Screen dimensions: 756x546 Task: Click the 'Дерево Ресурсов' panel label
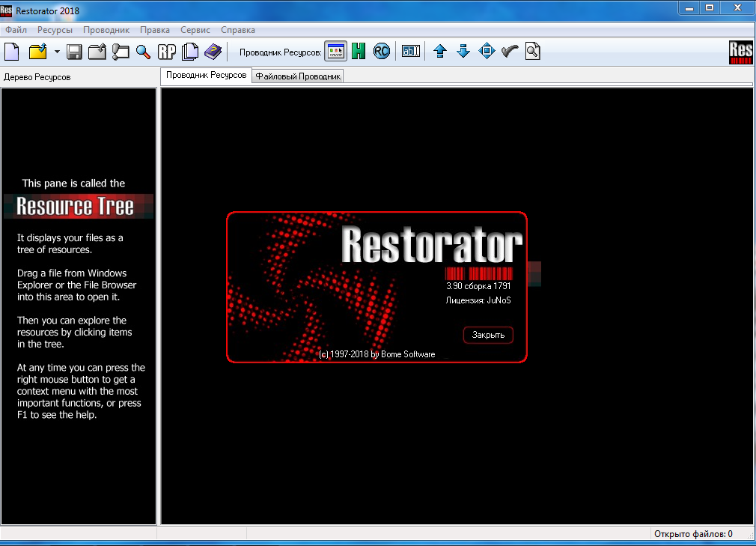tap(37, 77)
